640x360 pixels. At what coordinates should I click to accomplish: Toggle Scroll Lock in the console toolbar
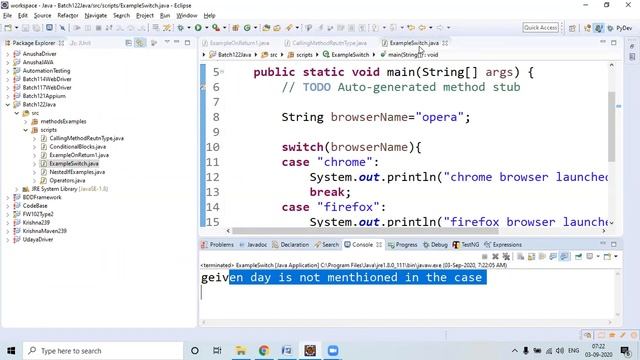point(531,256)
